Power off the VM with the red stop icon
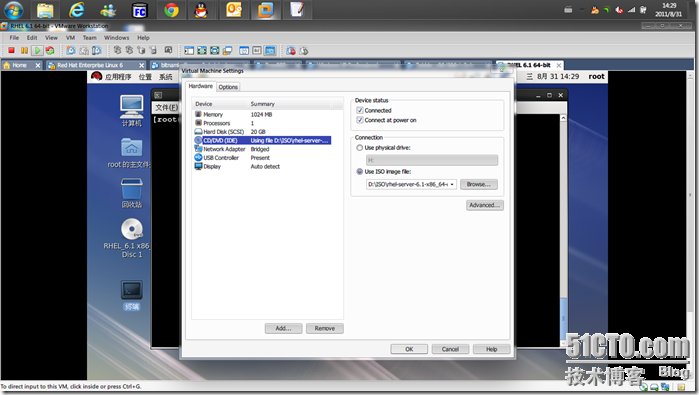699x395 pixels. (x=12, y=50)
